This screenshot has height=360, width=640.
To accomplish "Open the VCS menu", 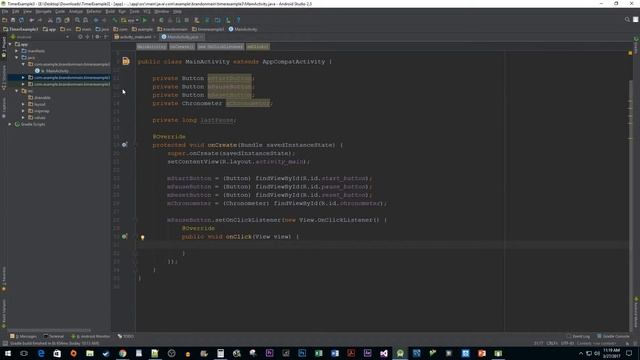I will click(147, 11).
